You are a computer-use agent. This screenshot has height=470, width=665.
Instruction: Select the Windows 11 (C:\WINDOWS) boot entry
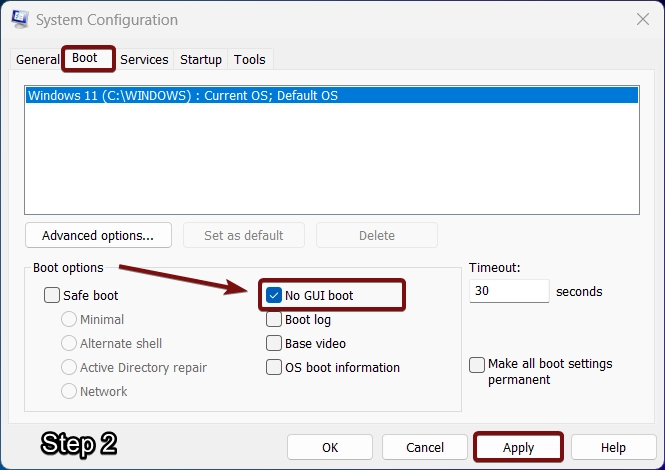[x=332, y=95]
